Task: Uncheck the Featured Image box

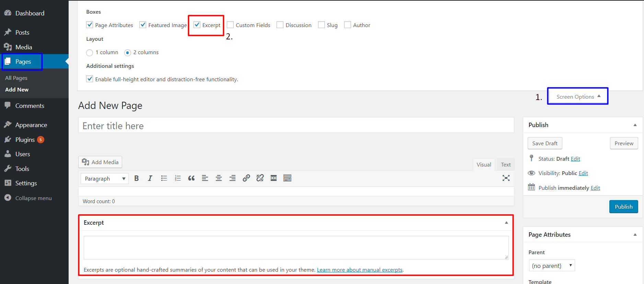Action: (x=143, y=25)
